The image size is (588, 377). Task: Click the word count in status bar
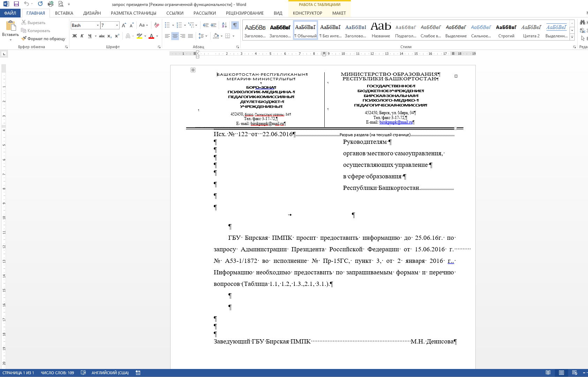58,373
